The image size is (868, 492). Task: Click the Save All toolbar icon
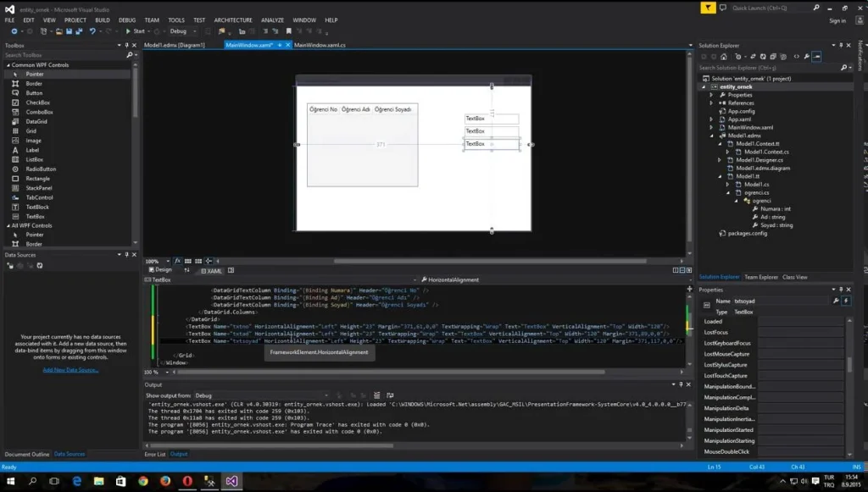click(79, 31)
